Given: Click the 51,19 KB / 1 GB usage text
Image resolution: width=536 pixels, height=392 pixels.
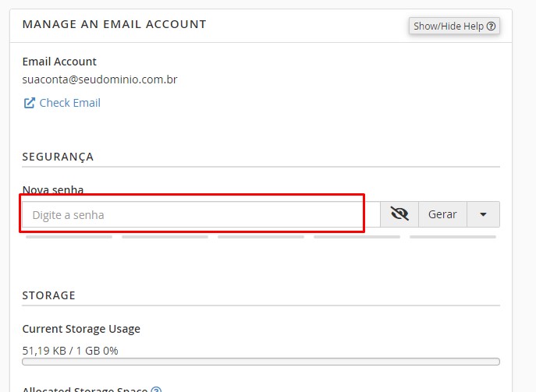Looking at the screenshot, I should point(70,351).
